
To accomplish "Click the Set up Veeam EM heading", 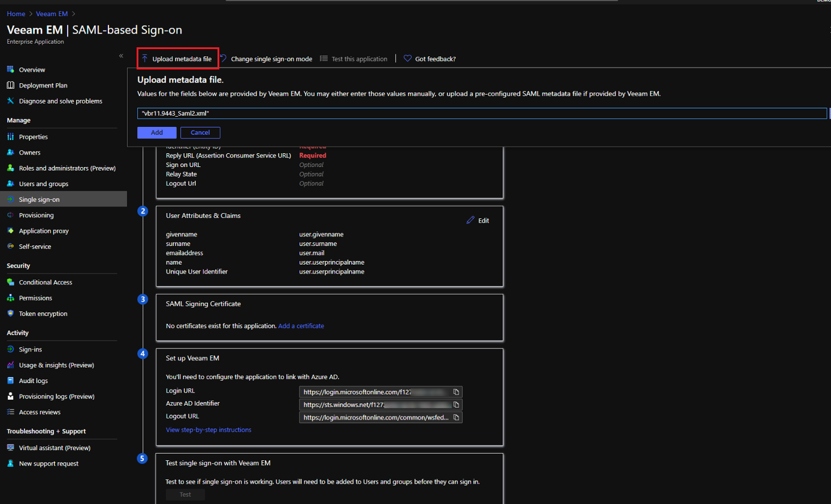I will (192, 358).
